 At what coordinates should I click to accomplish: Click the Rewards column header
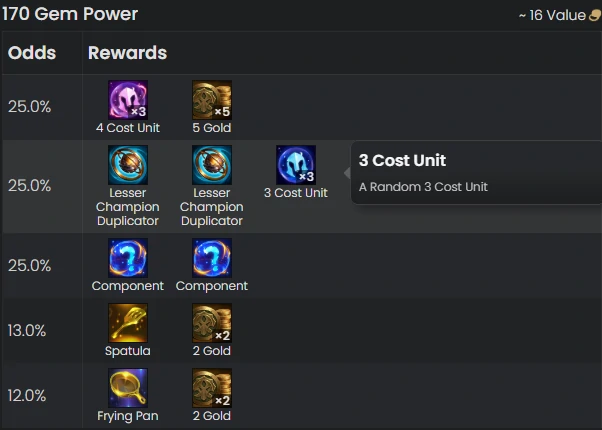pyautogui.click(x=127, y=53)
